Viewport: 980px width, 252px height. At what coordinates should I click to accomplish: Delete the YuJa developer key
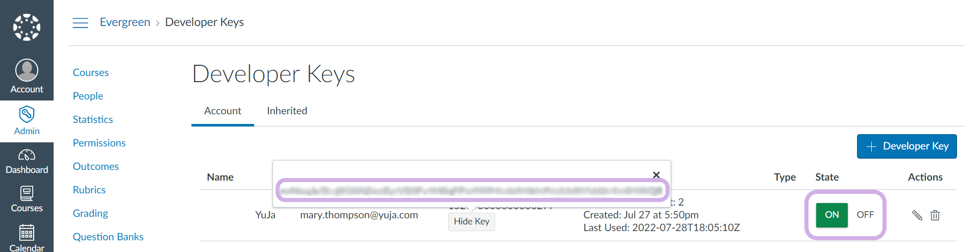point(935,215)
